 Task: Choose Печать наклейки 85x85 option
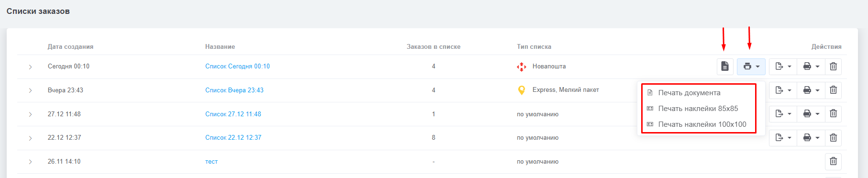point(699,109)
